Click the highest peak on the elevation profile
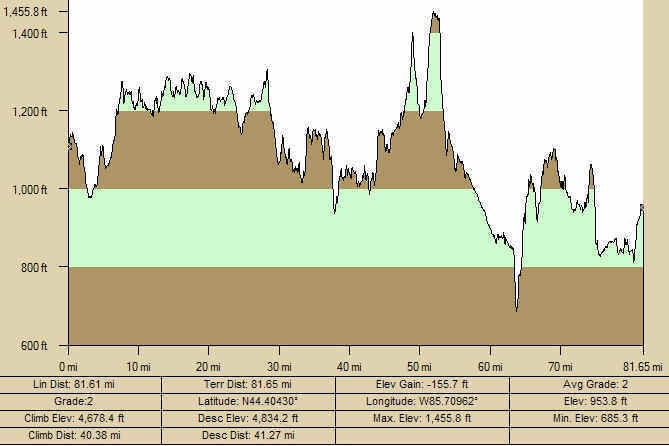 [434, 13]
